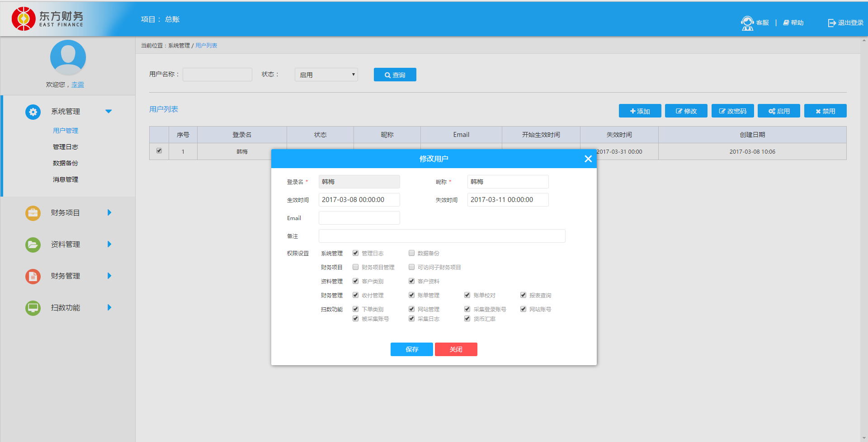The image size is (868, 442).
Task: Click the 失效时间 date field
Action: [x=508, y=200]
